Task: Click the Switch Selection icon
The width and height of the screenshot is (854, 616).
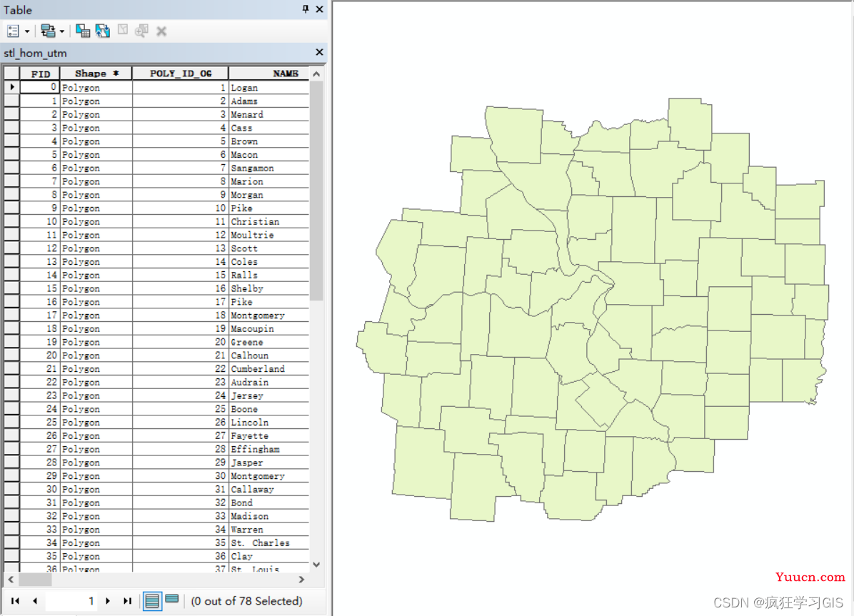Action: coord(102,31)
